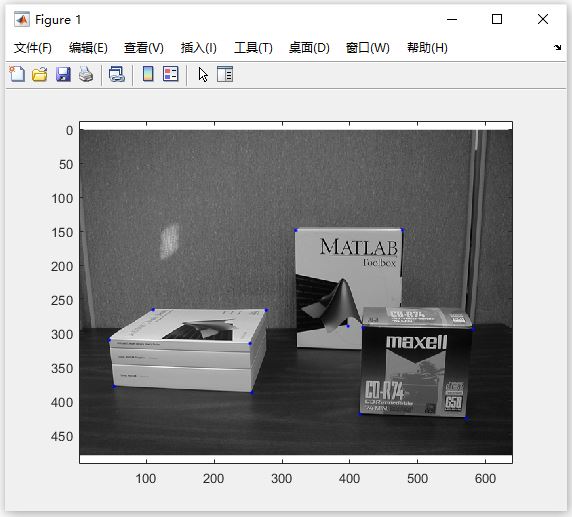Click the MATLAB Toolbox book in the image

[348, 288]
